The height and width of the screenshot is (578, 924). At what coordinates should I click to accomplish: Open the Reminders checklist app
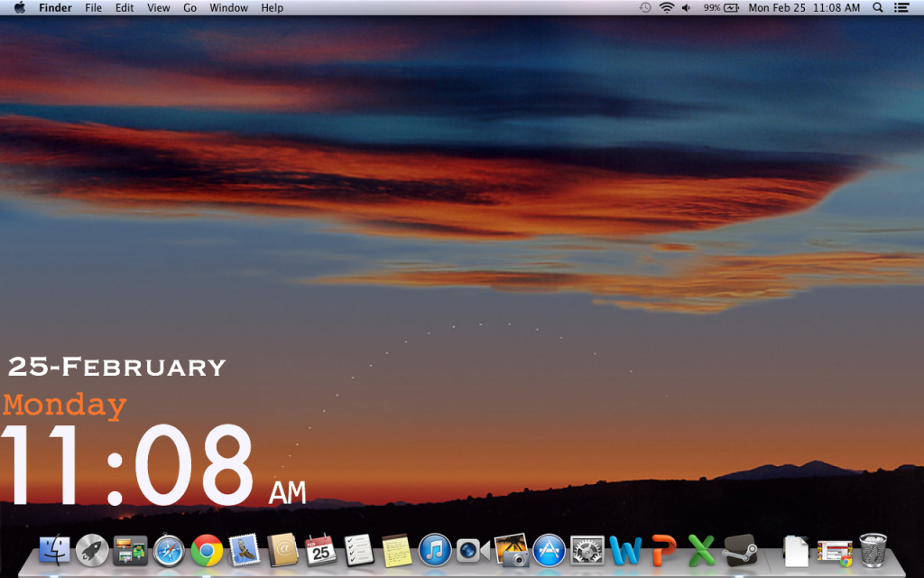click(x=359, y=548)
